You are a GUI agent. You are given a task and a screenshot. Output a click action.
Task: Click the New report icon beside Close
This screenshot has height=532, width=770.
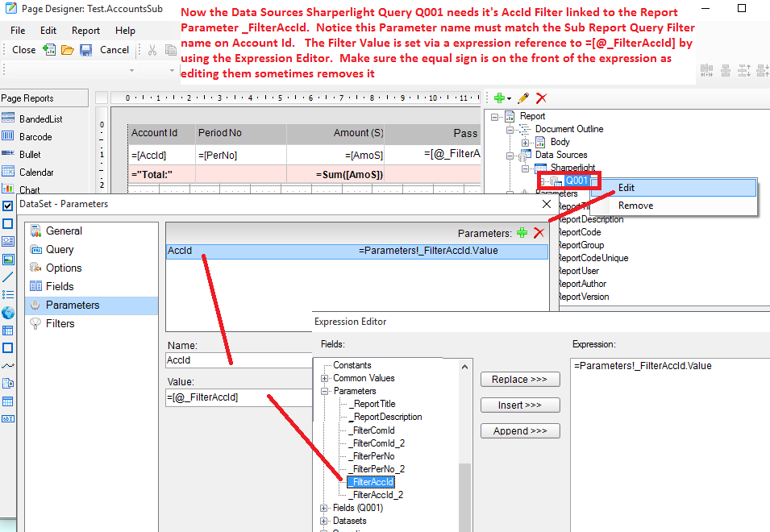click(x=49, y=49)
